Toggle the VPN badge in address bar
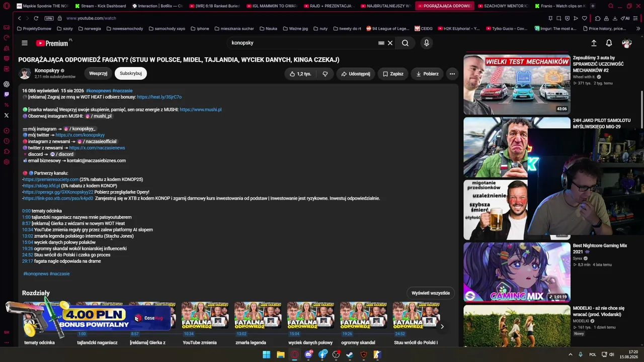This screenshot has height=362, width=644. click(x=49, y=18)
